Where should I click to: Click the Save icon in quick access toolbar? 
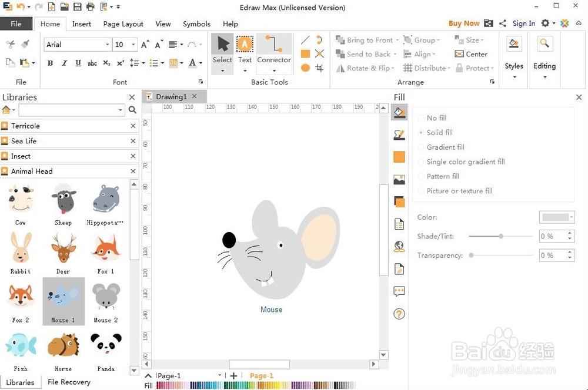point(77,6)
